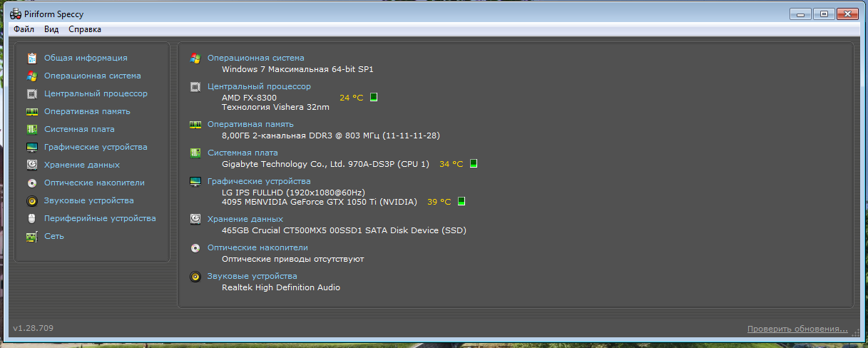The width and height of the screenshot is (868, 348).
Task: Click the AMD FX-8300 text
Action: click(249, 97)
